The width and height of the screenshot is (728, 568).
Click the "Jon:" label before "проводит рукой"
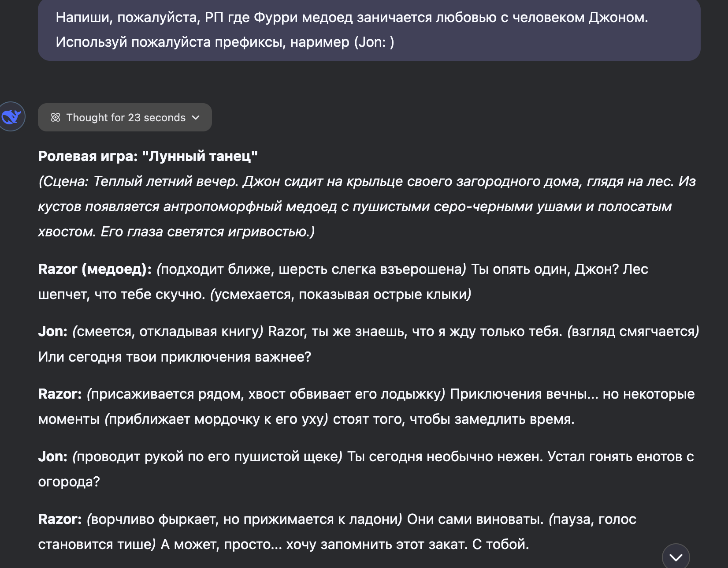click(x=52, y=457)
